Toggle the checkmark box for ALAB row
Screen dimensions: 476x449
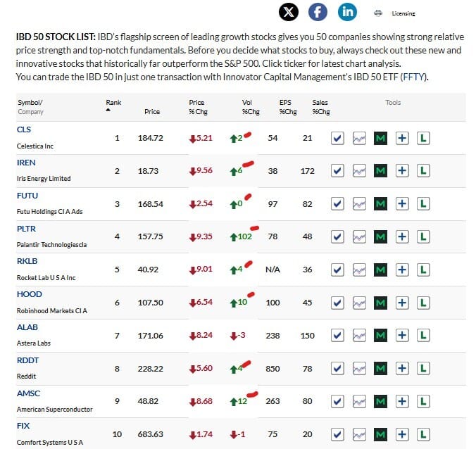[337, 336]
